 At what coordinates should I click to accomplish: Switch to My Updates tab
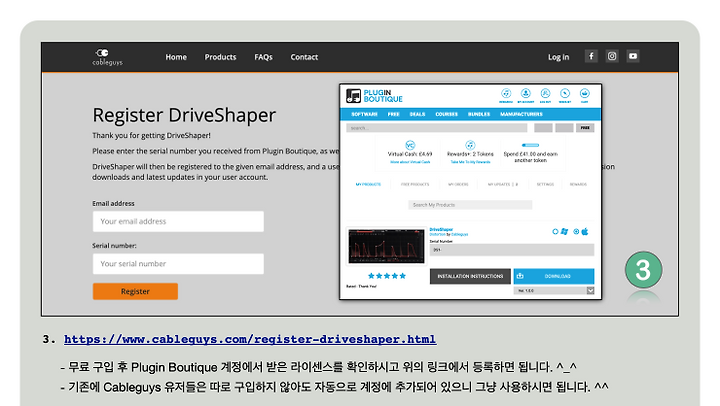(x=502, y=184)
